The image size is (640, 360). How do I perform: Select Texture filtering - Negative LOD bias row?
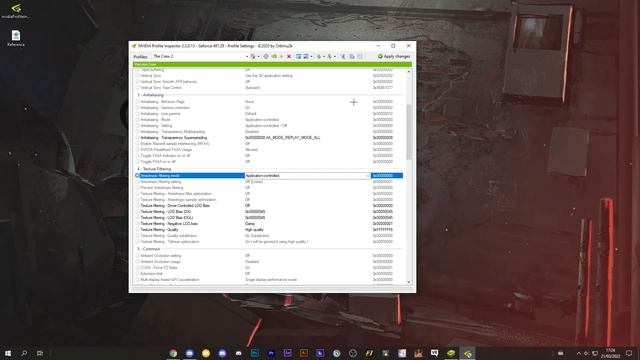click(x=269, y=224)
